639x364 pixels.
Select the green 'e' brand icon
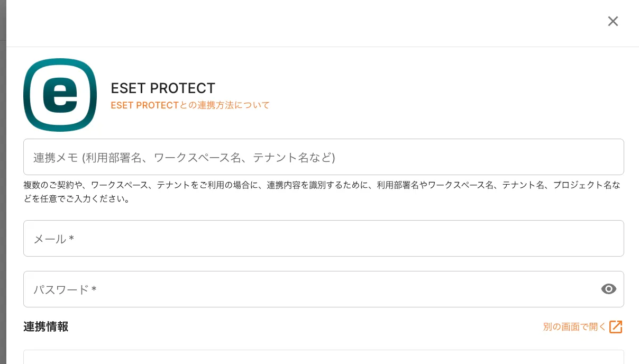click(60, 95)
